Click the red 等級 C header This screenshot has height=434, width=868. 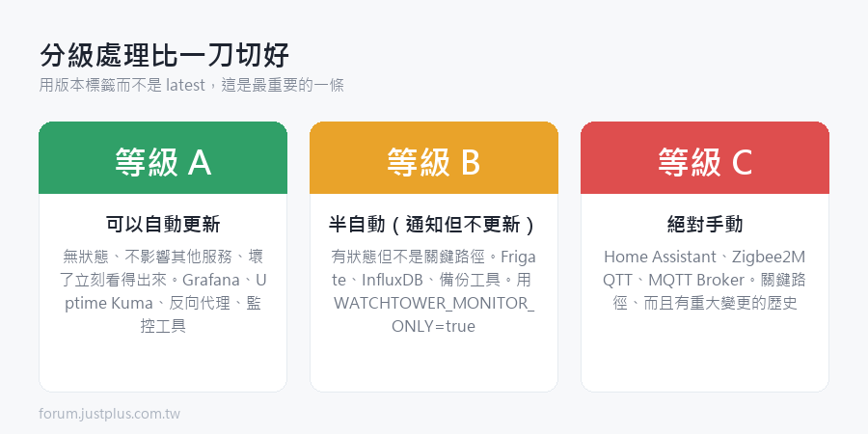click(x=705, y=158)
